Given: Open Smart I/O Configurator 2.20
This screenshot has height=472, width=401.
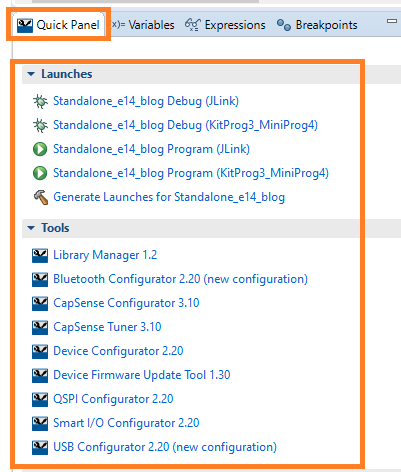Looking at the screenshot, I should point(126,423).
